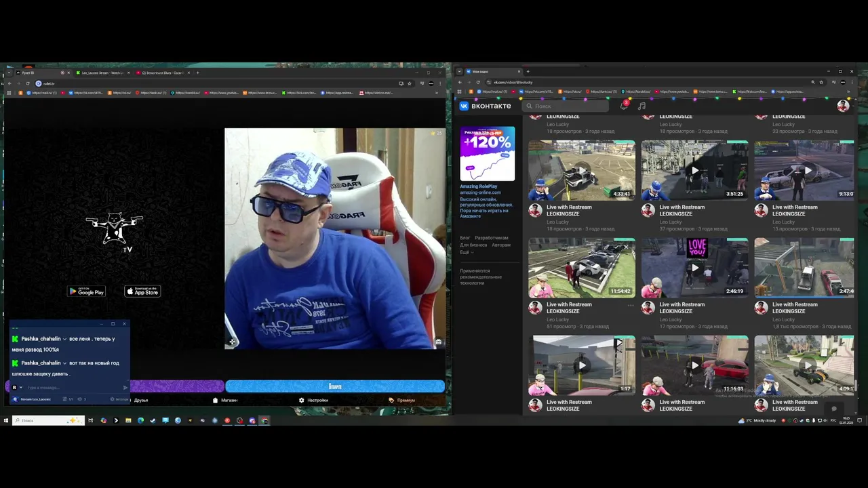Viewport: 868px width, 488px height.
Task: Open amazing-online.com ad link
Action: click(480, 192)
